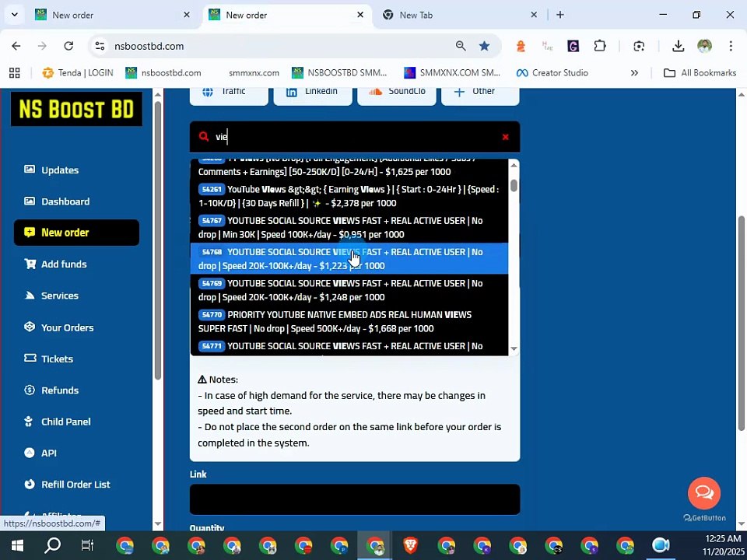
Task: Open the Child Panel page
Action: (57, 422)
